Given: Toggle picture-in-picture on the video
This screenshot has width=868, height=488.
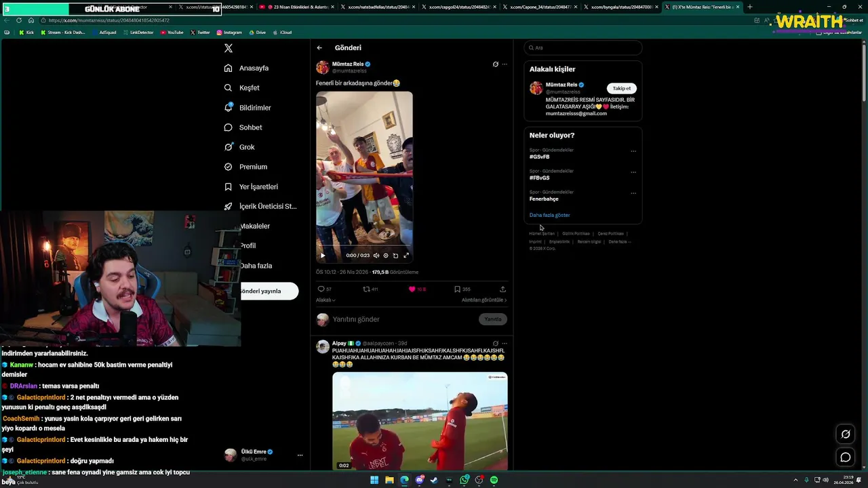Looking at the screenshot, I should [395, 256].
